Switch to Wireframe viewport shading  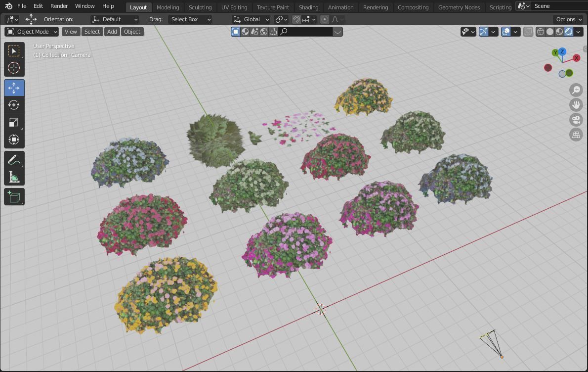click(x=541, y=32)
